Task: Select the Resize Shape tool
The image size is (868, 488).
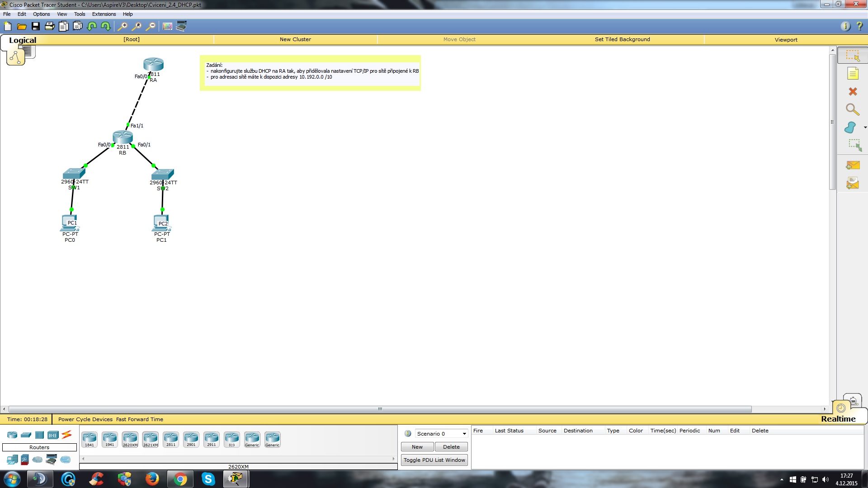Action: click(x=854, y=145)
